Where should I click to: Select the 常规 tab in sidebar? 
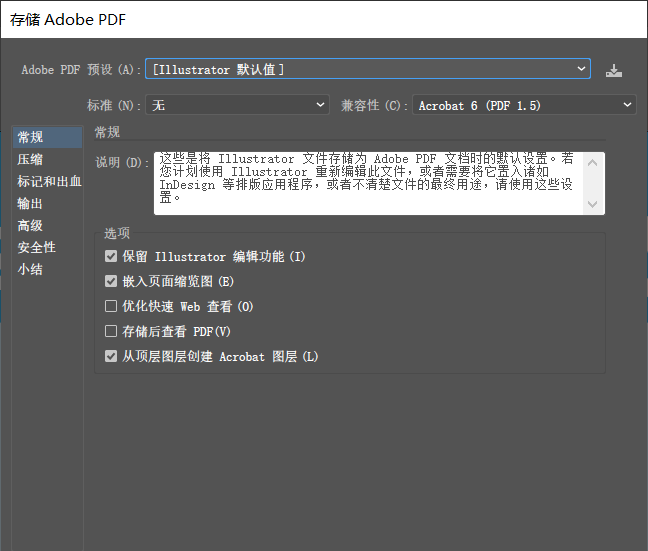(x=48, y=137)
